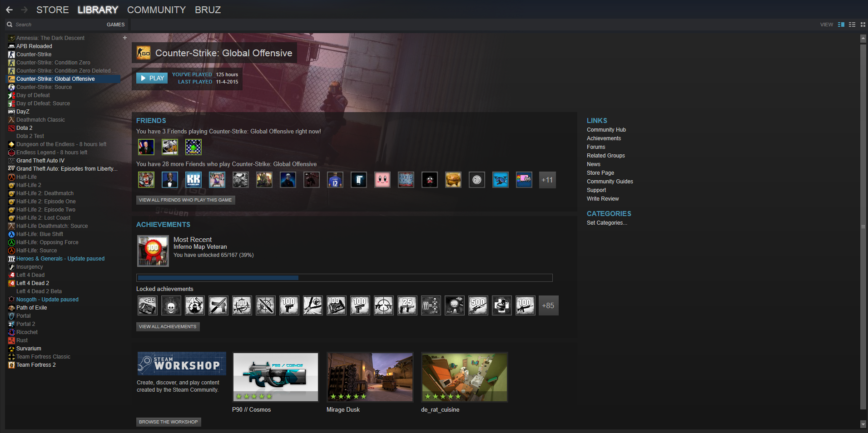Viewport: 868px width, 433px height.
Task: Switch to grid view icon
Action: pos(863,25)
